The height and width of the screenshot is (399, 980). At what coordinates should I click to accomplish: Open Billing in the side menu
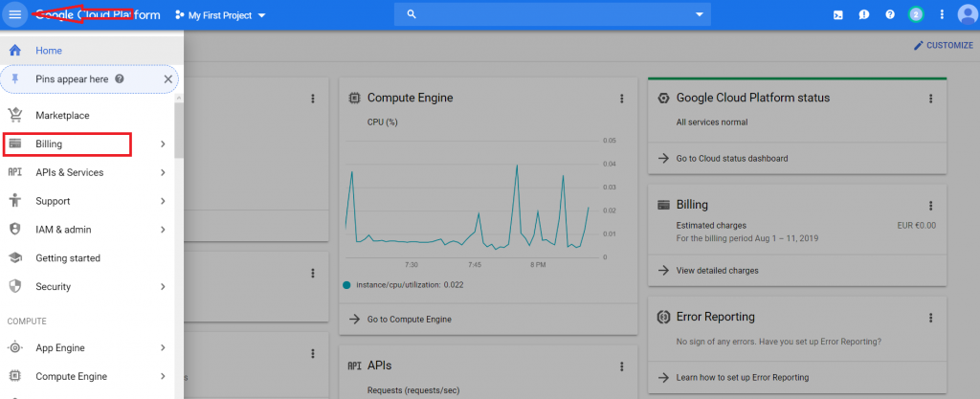coord(87,144)
